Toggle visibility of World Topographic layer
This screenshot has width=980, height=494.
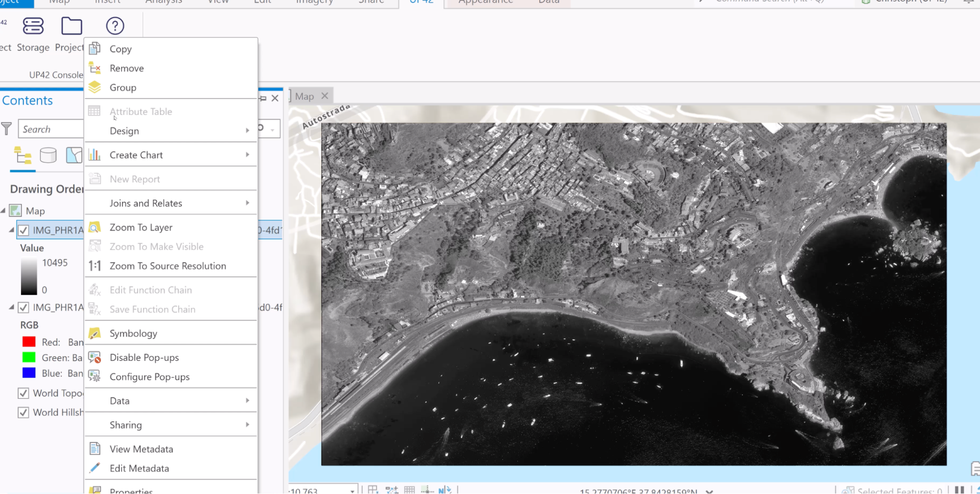click(x=23, y=393)
